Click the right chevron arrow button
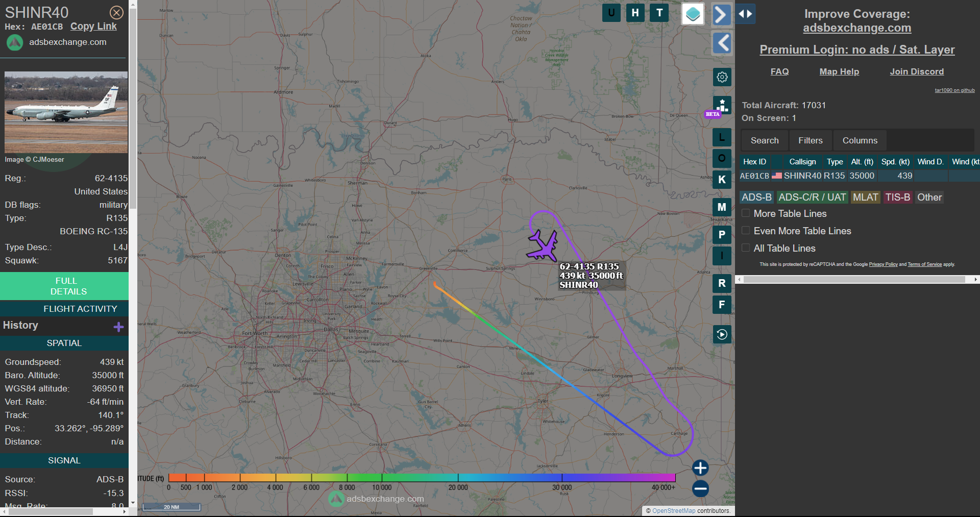The height and width of the screenshot is (517, 980). [x=722, y=14]
